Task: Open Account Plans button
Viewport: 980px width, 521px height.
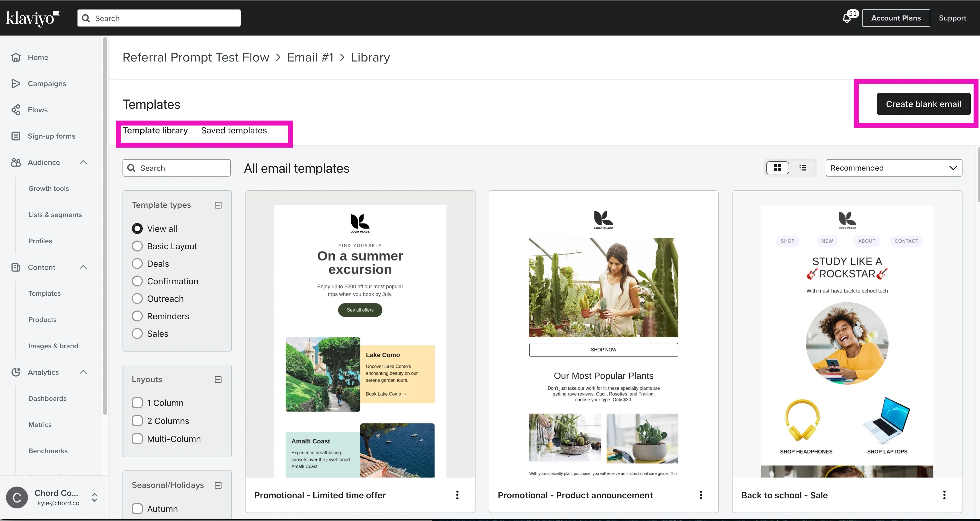Action: (896, 18)
